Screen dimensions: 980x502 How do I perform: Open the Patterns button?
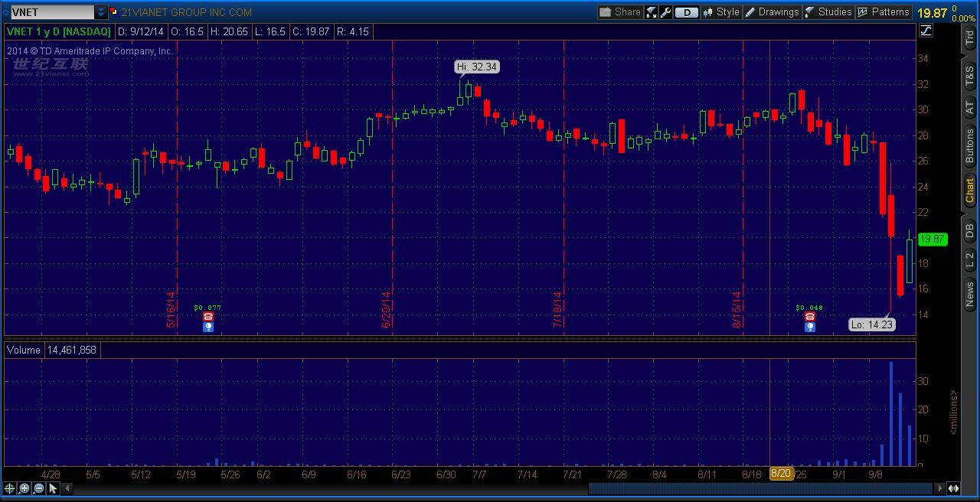(x=884, y=12)
